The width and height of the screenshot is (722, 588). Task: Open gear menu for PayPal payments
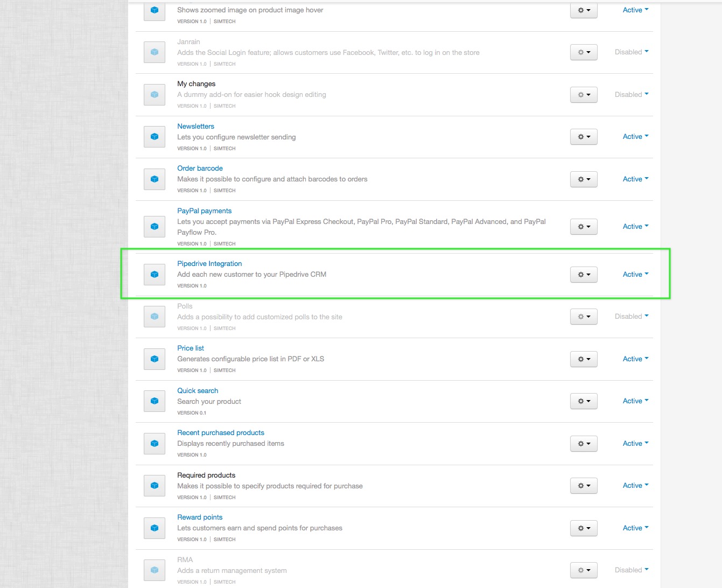(x=584, y=227)
